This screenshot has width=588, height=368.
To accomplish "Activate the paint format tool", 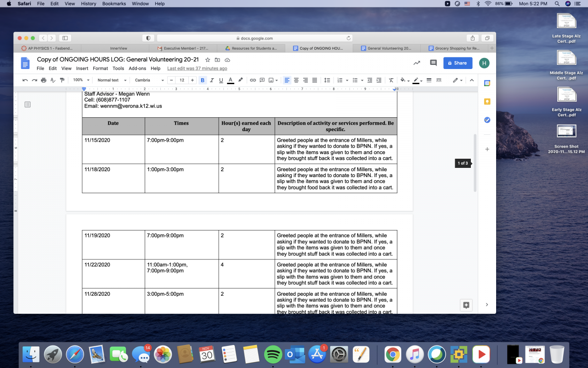I will tap(62, 80).
